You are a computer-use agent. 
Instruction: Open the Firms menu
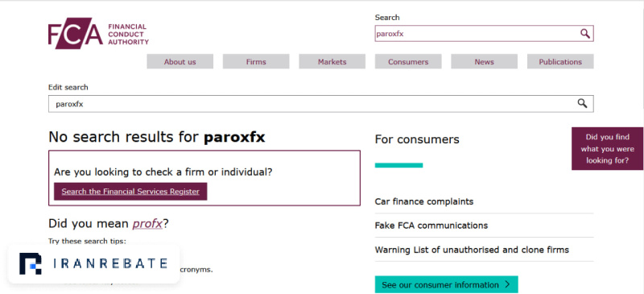256,62
